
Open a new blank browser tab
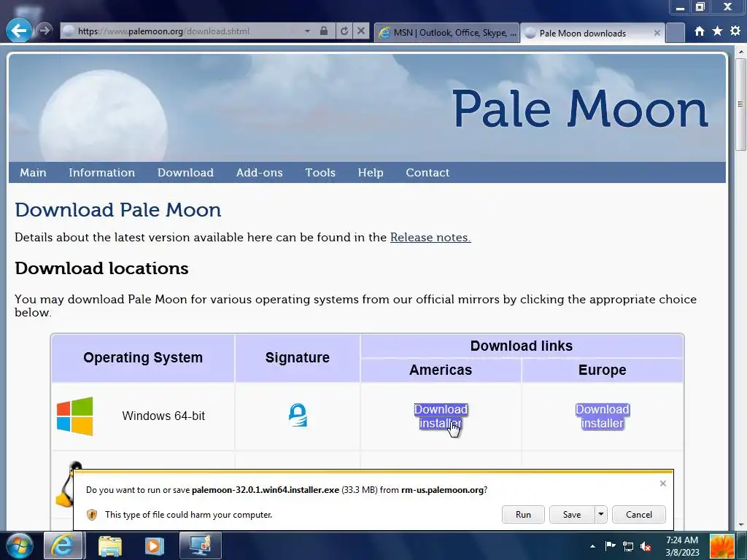click(675, 33)
